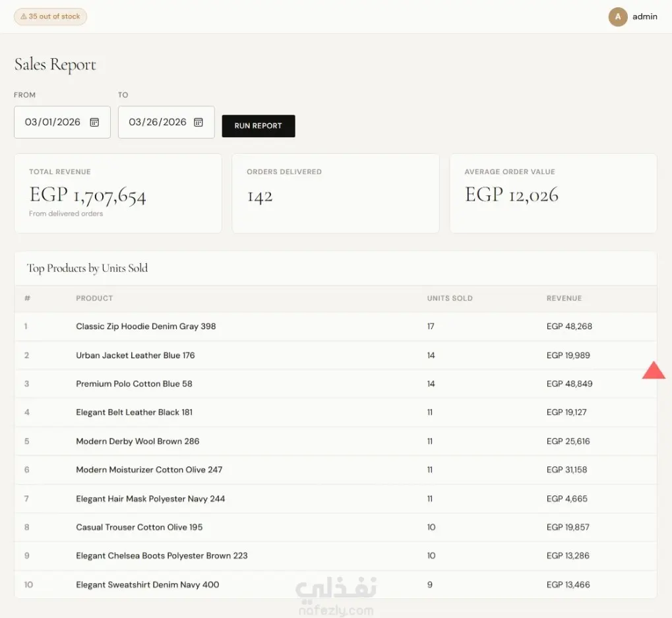Click units sold 17 for Classic Zip Hoodie
The width and height of the screenshot is (672, 618).
pyautogui.click(x=431, y=326)
